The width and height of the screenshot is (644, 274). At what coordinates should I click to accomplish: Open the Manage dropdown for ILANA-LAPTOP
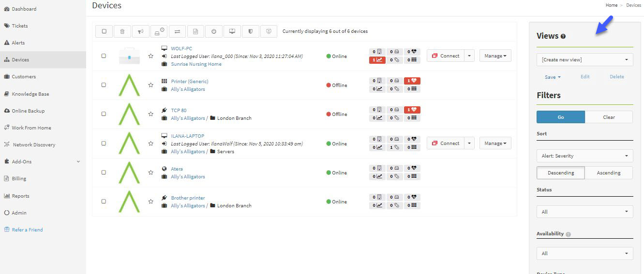click(495, 143)
